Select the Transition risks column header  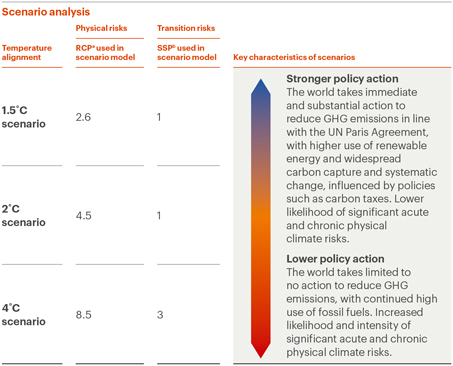coord(186,28)
